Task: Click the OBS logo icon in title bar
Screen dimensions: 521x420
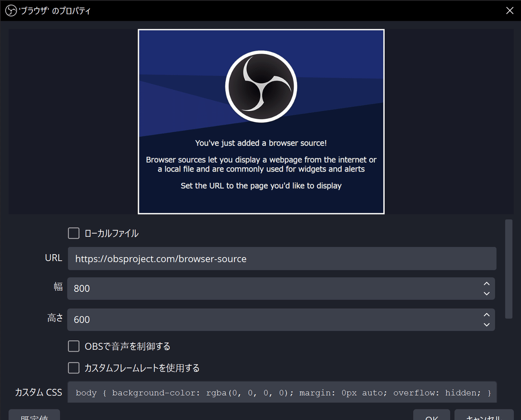Action: [x=11, y=10]
